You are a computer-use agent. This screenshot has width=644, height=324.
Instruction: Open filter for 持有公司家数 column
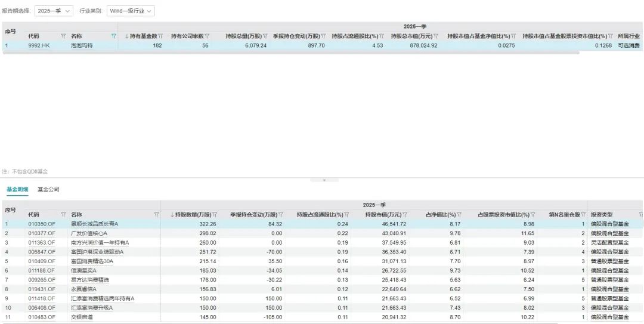(x=207, y=36)
